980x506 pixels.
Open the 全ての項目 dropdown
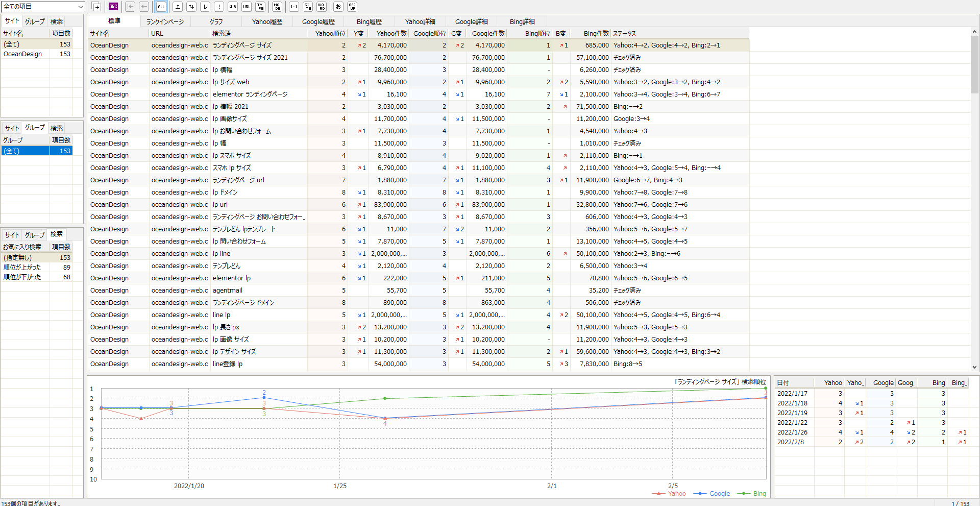click(x=43, y=7)
